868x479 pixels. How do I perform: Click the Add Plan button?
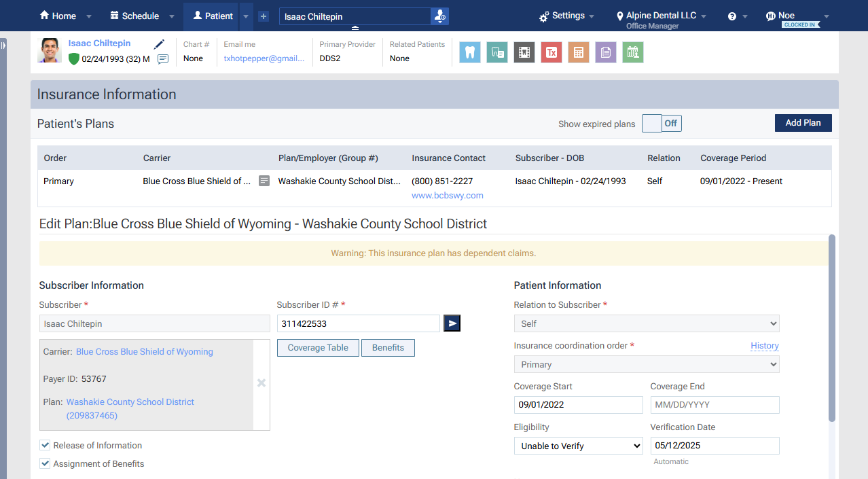tap(803, 123)
